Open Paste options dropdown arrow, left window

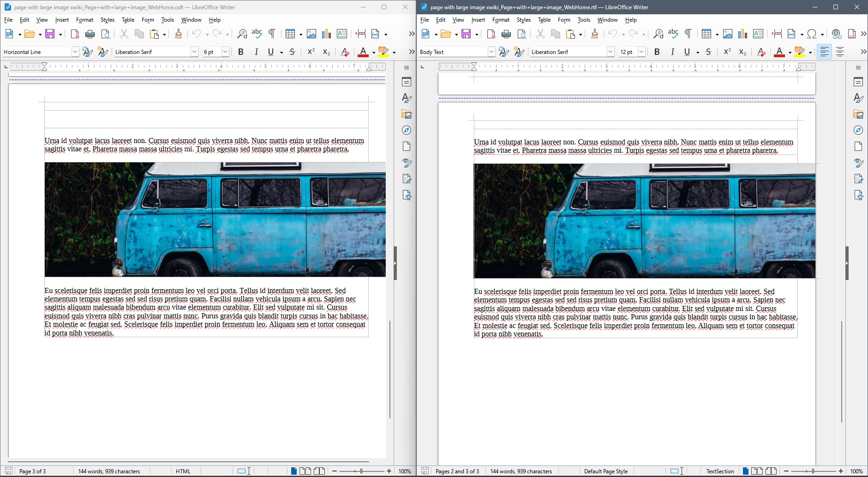164,34
